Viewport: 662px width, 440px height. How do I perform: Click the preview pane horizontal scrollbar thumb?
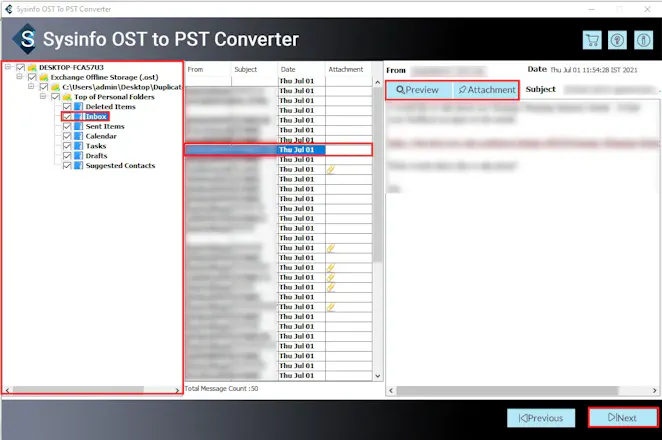pyautogui.click(x=507, y=391)
